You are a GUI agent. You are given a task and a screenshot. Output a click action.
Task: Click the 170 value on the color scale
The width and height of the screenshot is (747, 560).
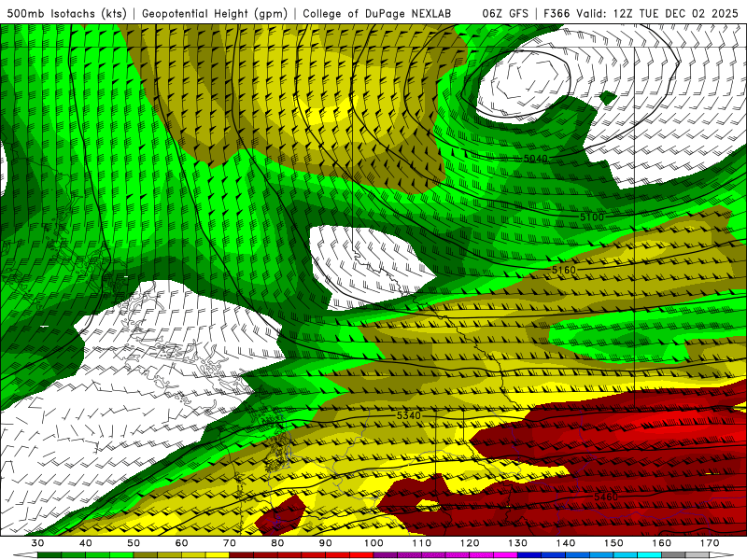click(x=710, y=543)
